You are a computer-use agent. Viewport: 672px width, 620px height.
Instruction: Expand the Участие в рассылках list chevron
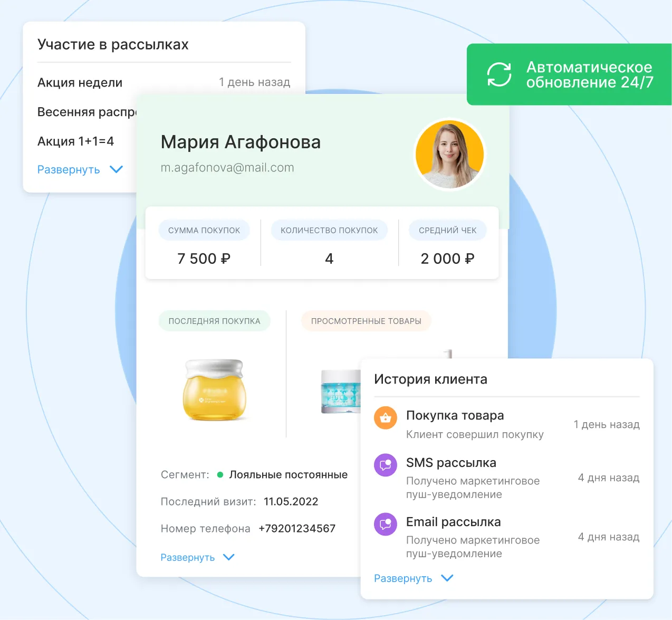[x=116, y=169]
